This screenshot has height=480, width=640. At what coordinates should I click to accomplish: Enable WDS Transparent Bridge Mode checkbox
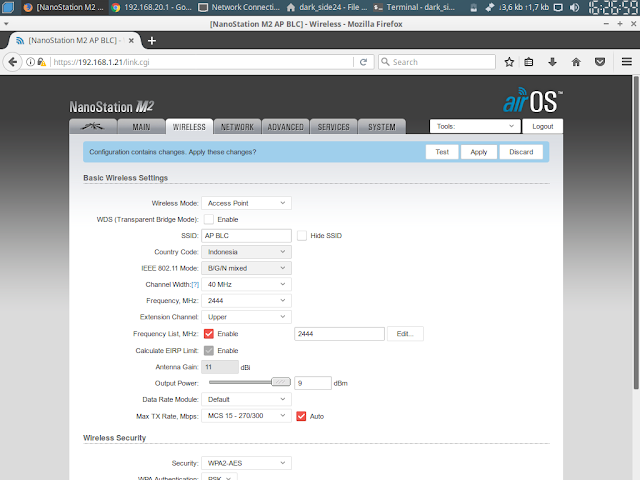coord(209,219)
